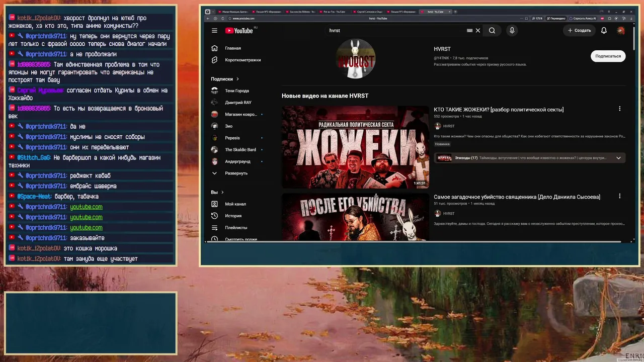Screen dimensions: 644x362
Task: Switch to the Sauvons les Rillettes tab
Action: [300, 12]
